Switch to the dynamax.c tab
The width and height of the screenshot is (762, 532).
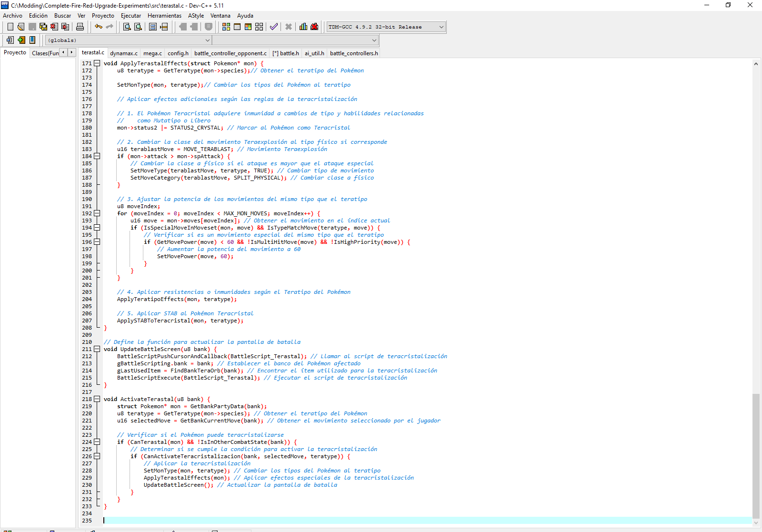[x=123, y=53]
